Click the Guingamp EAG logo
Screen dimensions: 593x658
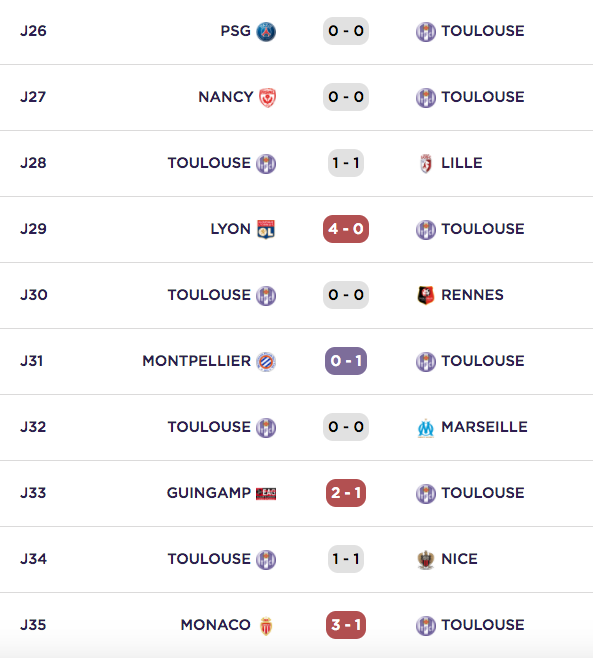pyautogui.click(x=266, y=494)
